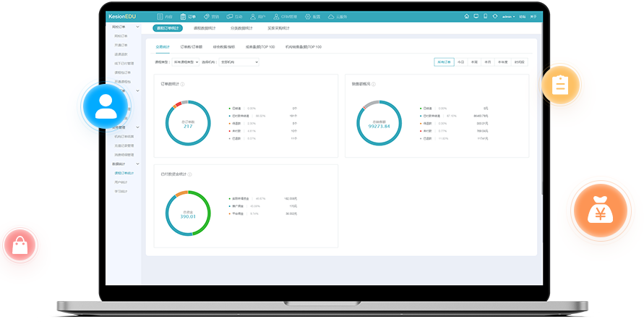
Task: Open 用户统计 in the sidebar
Action: click(120, 182)
